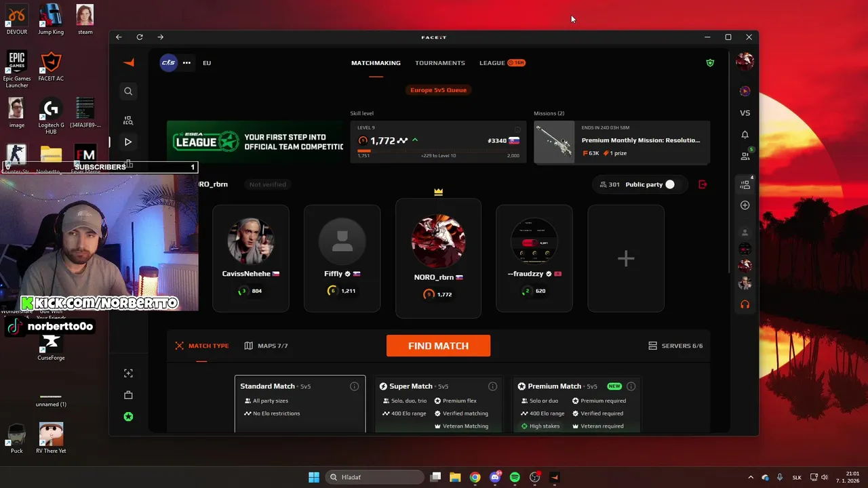Click the ESEA League banner
Screen dimensions: 868x488
[x=254, y=142]
